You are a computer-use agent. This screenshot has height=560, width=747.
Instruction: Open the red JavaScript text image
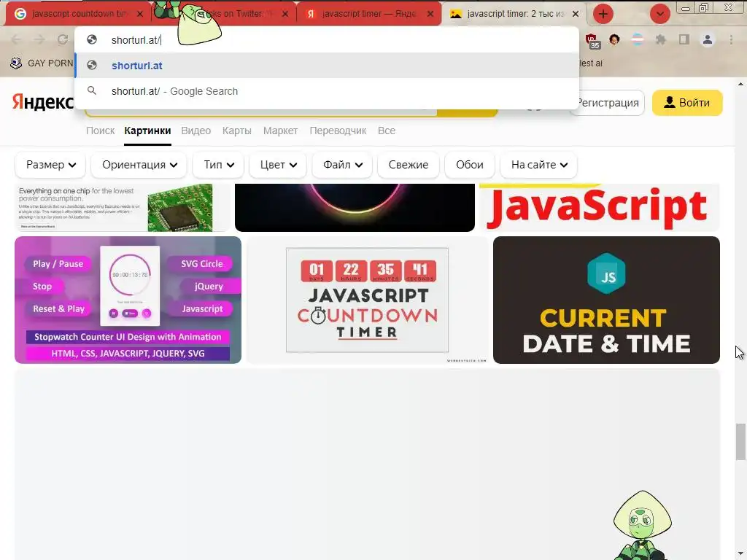click(600, 208)
